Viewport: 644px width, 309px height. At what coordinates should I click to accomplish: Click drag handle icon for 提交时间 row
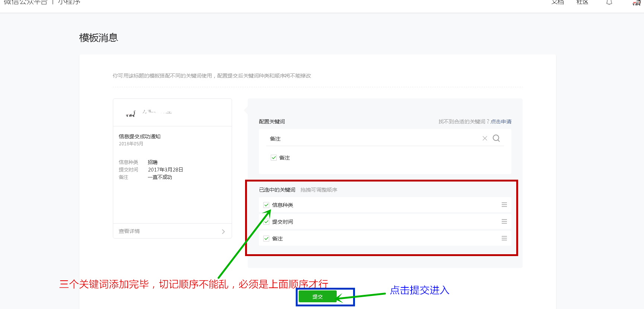[504, 221]
